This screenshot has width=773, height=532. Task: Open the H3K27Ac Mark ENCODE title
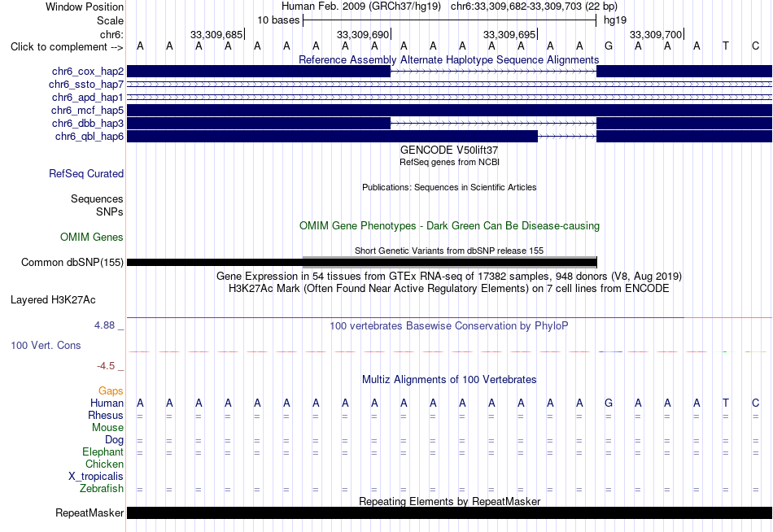point(448,289)
